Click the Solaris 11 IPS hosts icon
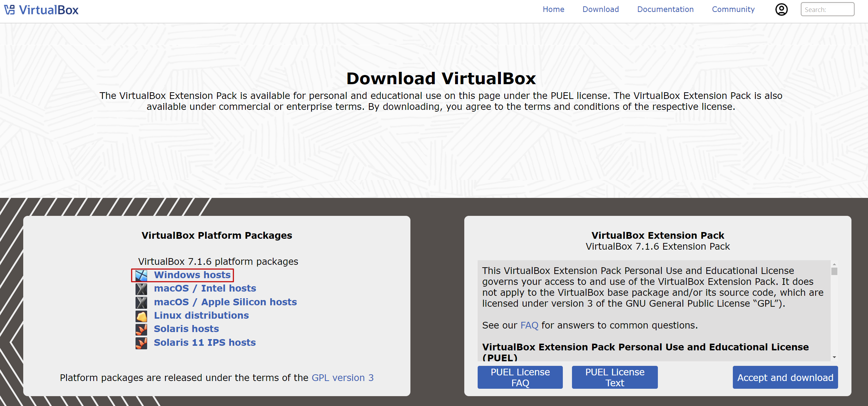 click(x=141, y=343)
